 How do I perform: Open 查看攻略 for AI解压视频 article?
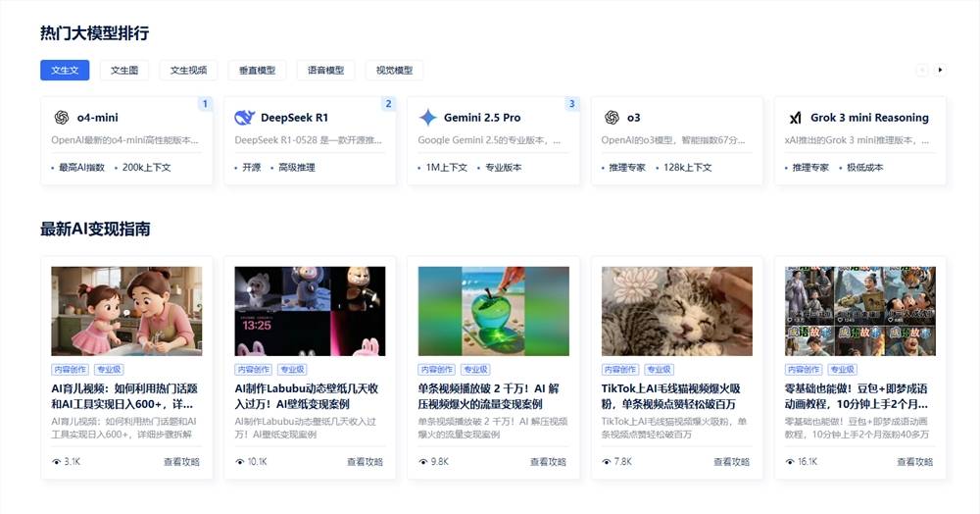click(x=548, y=461)
